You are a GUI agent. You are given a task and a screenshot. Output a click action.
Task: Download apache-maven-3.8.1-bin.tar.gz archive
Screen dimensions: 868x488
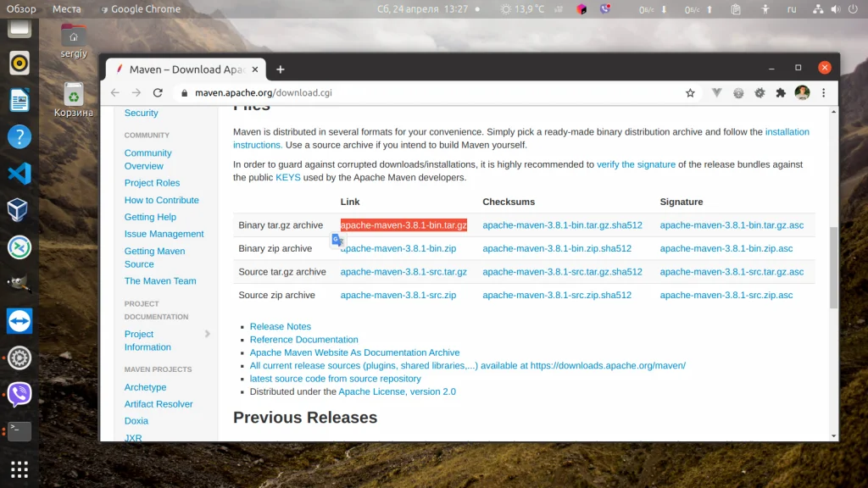tap(403, 225)
